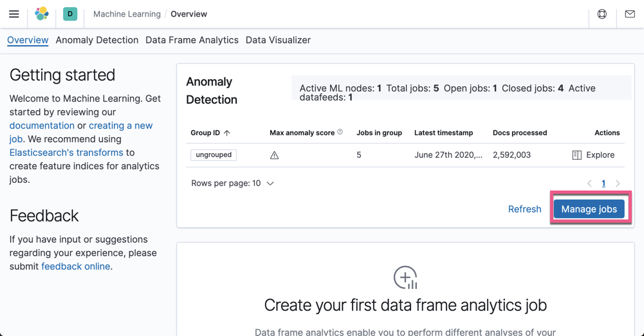Viewport: 644px width, 336px height.
Task: Go to previous page arrow
Action: point(589,183)
